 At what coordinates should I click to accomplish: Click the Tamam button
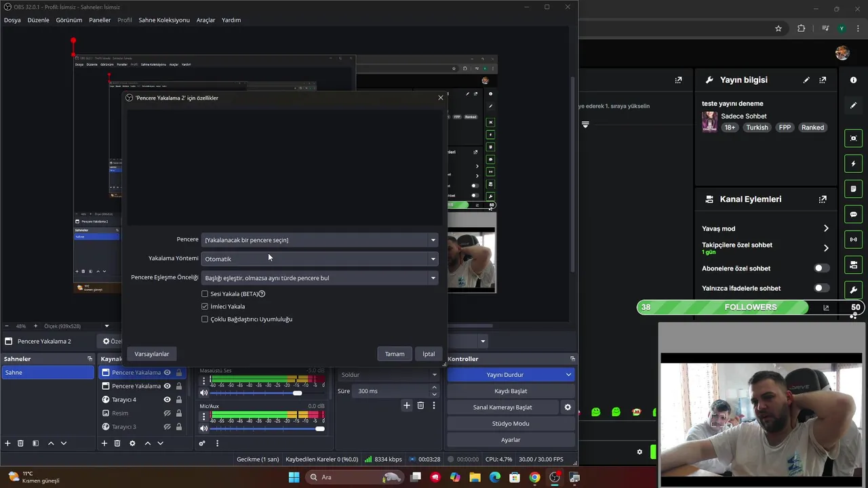click(395, 354)
